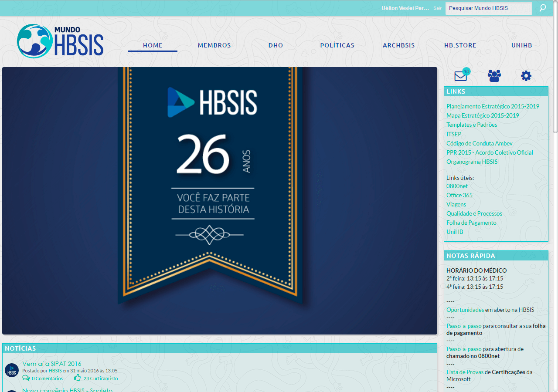The image size is (558, 392).
Task: Click the HBSIS avatar beside SIPAT 2016 news
Action: [x=12, y=370]
